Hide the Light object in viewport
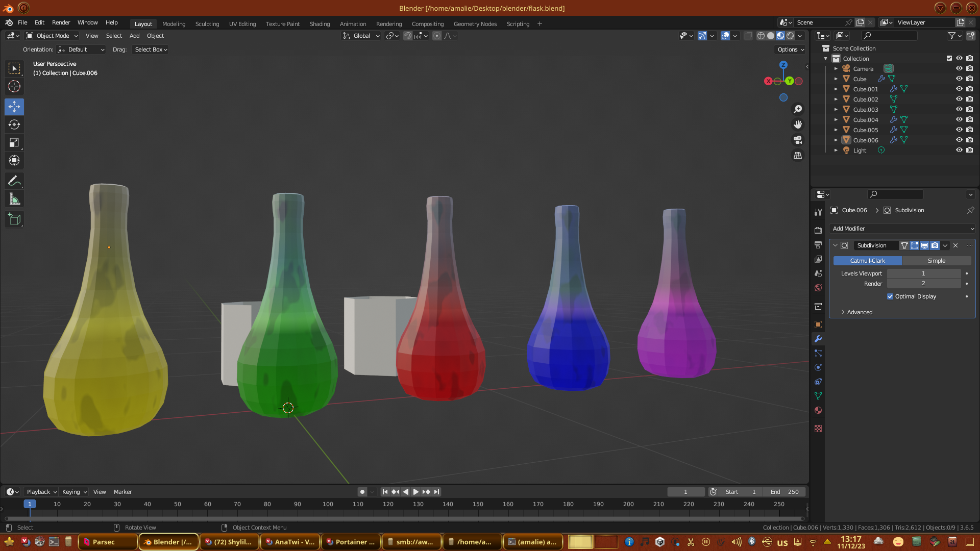 (x=959, y=150)
